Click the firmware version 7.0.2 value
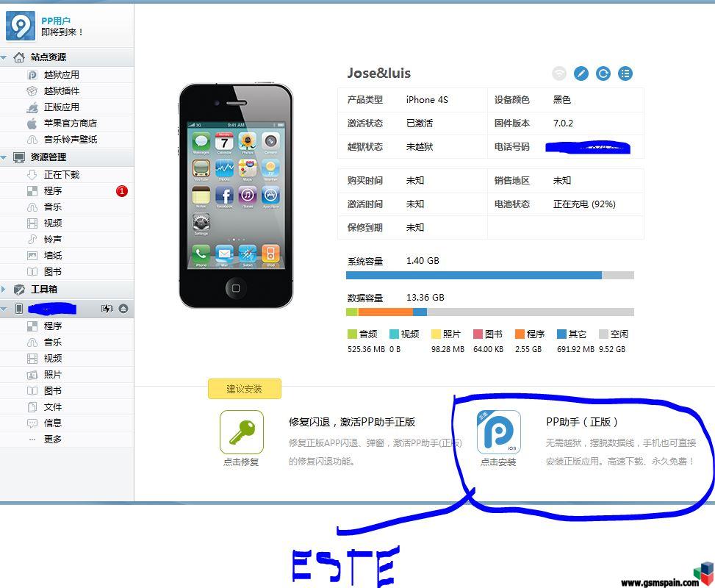 click(563, 123)
